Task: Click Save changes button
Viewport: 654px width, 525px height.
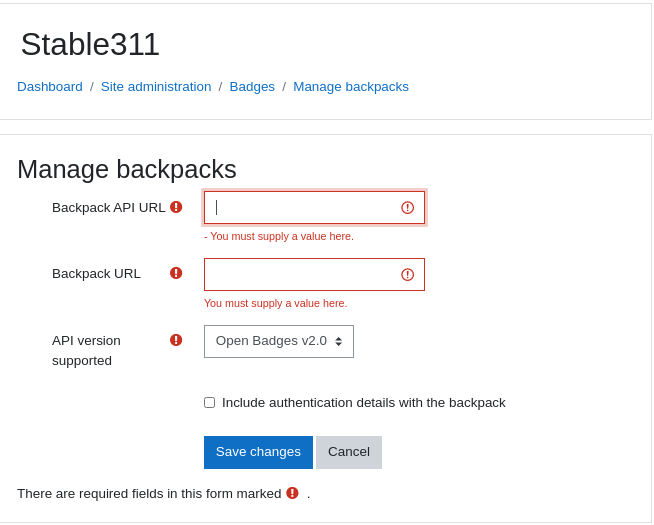Action: coord(258,452)
